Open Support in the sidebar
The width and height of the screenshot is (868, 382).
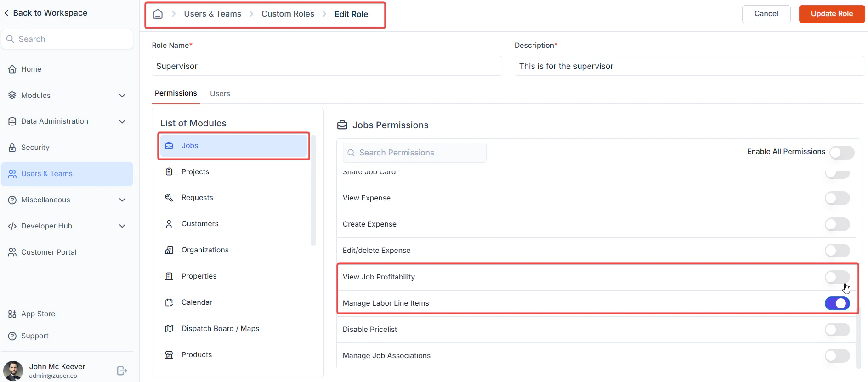(67, 336)
